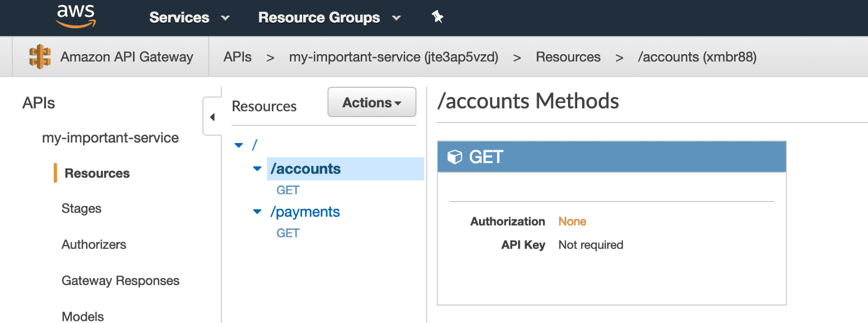The width and height of the screenshot is (868, 323).
Task: Open the Resource Groups dropdown
Action: [x=329, y=17]
